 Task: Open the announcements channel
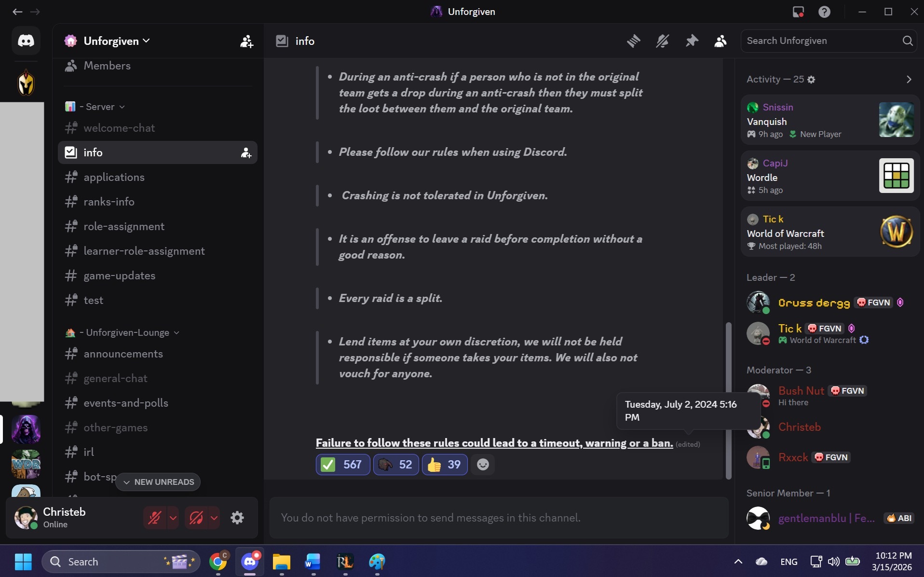pyautogui.click(x=123, y=354)
